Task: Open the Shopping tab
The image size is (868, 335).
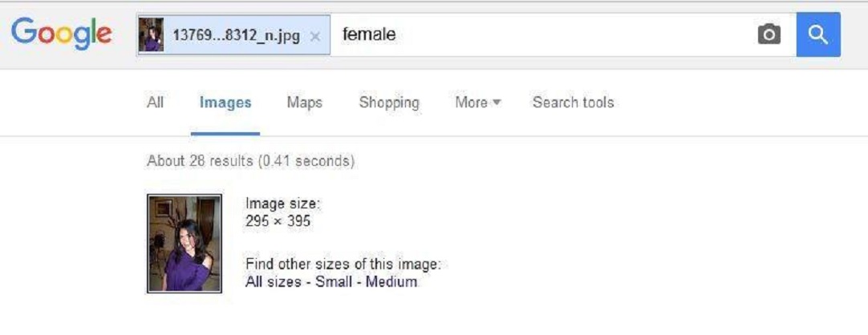Action: coord(389,103)
